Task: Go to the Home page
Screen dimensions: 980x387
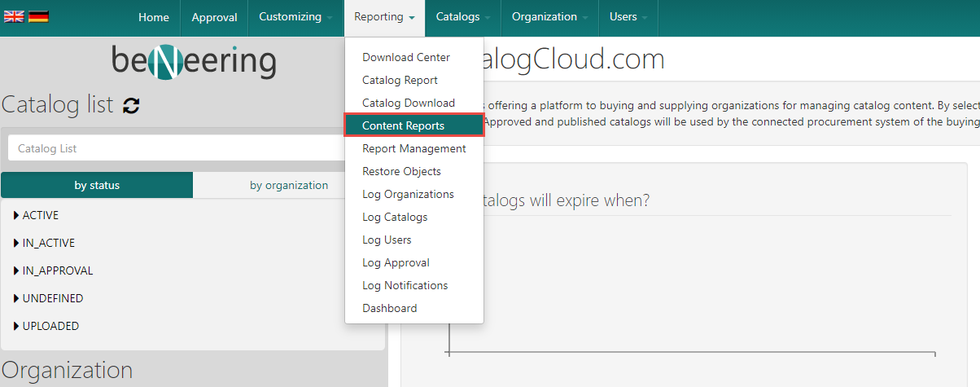Action: pos(154,17)
